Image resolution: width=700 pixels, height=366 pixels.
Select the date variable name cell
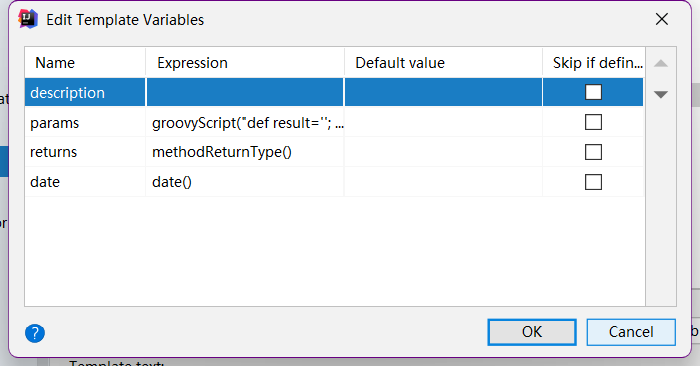tap(85, 182)
